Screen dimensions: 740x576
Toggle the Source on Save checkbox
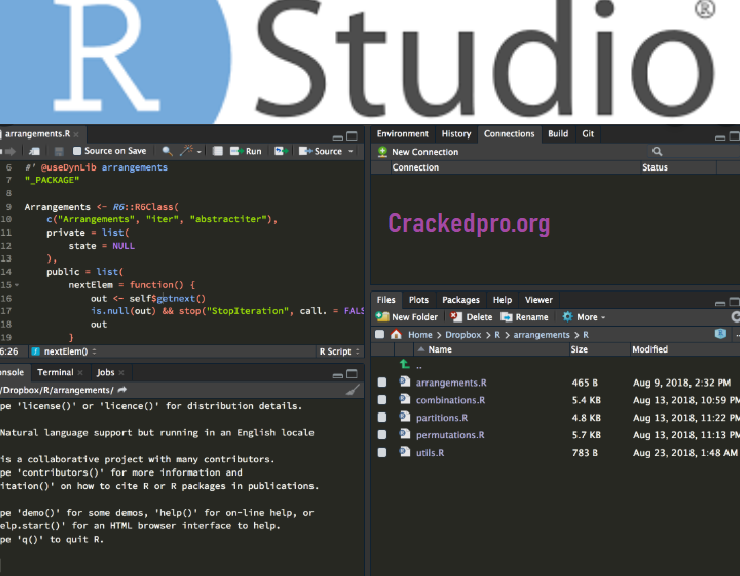coord(77,151)
